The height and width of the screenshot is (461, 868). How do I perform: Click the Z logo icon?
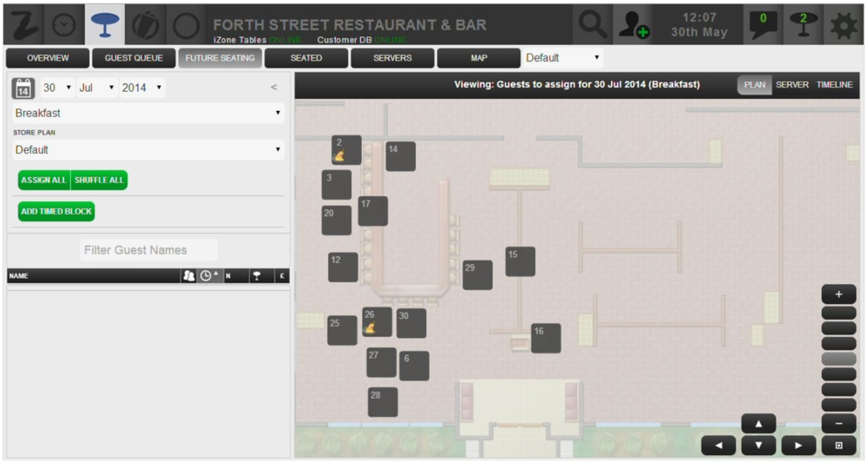click(24, 25)
